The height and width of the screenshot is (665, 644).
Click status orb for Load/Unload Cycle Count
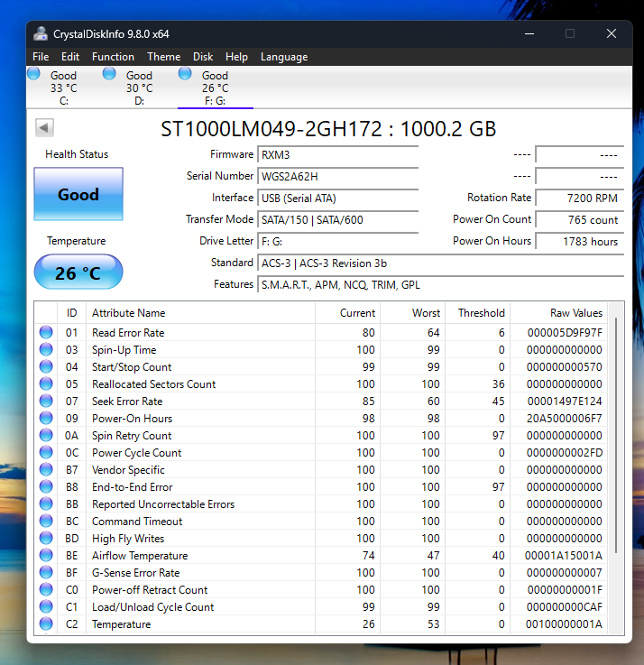tap(46, 607)
